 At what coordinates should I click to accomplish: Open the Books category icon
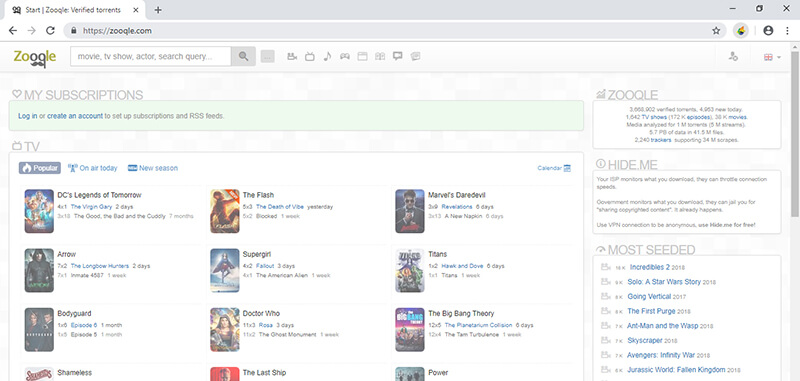tap(380, 57)
